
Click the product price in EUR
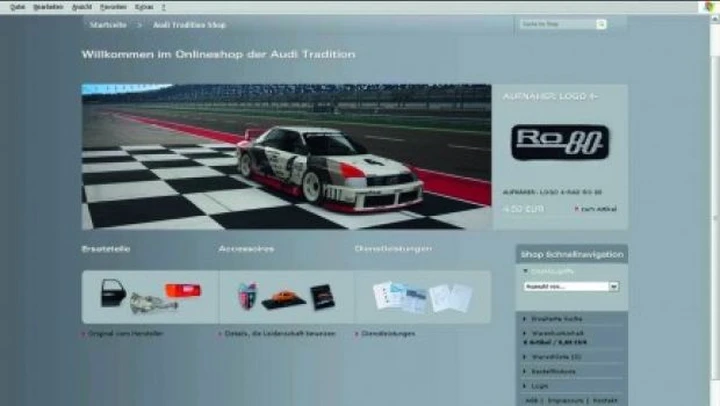pos(523,209)
